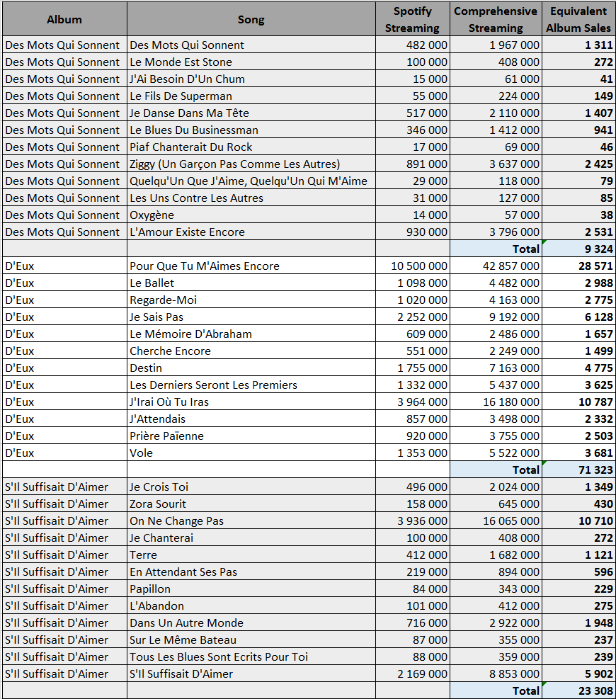616x699 pixels.
Task: Click song J'Irai Où Tu Iras
Action: 251,402
